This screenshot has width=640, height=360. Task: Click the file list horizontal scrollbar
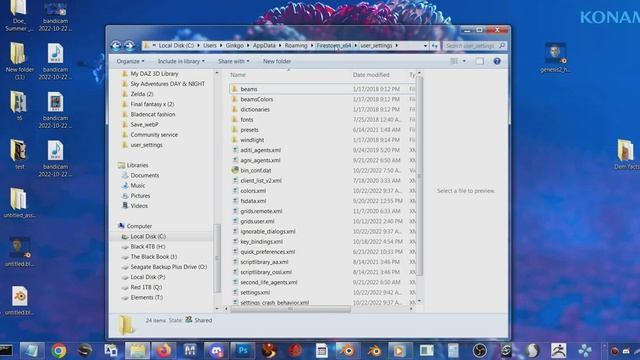[x=291, y=309]
